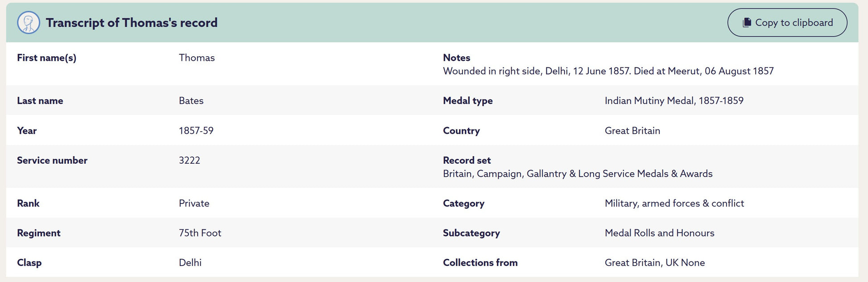The height and width of the screenshot is (282, 868).
Task: Click the rank value 'Private'
Action: [194, 203]
